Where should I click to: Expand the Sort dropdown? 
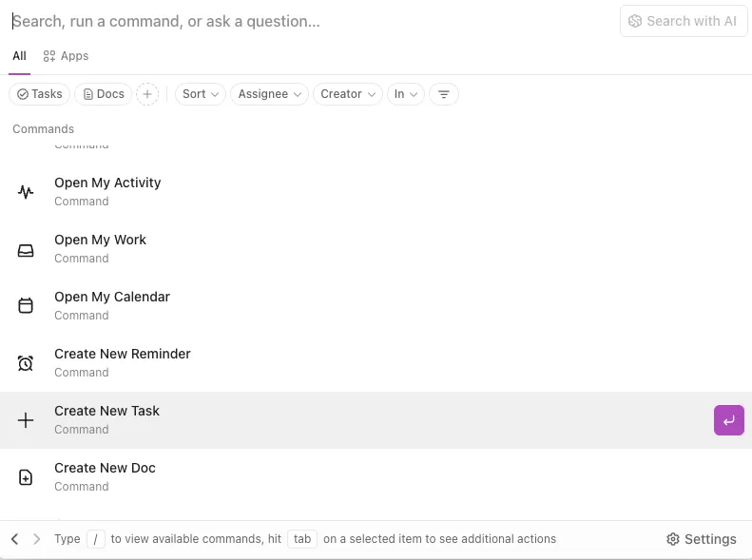pos(201,94)
